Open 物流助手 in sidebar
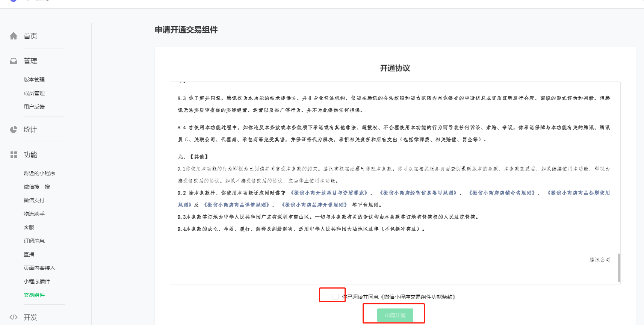This screenshot has width=644, height=325. (34, 214)
